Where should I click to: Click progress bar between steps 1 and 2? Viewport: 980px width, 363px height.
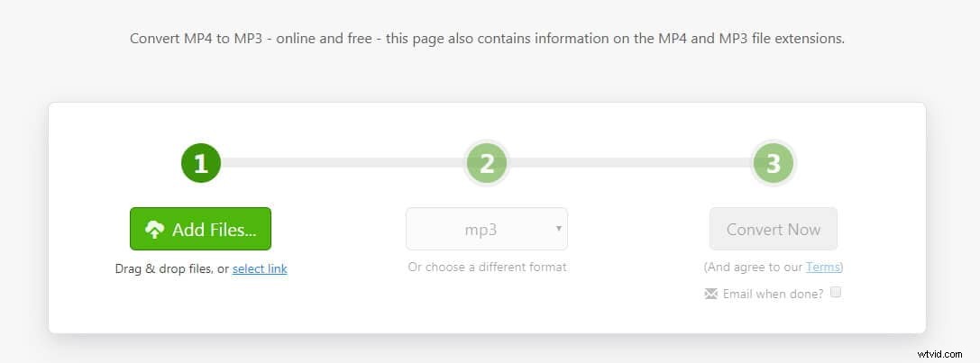343,162
